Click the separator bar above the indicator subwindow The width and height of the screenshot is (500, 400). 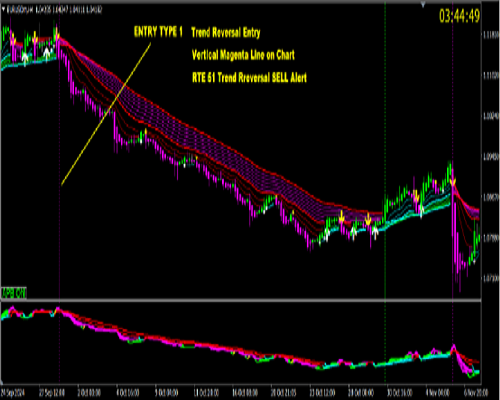pyautogui.click(x=241, y=300)
